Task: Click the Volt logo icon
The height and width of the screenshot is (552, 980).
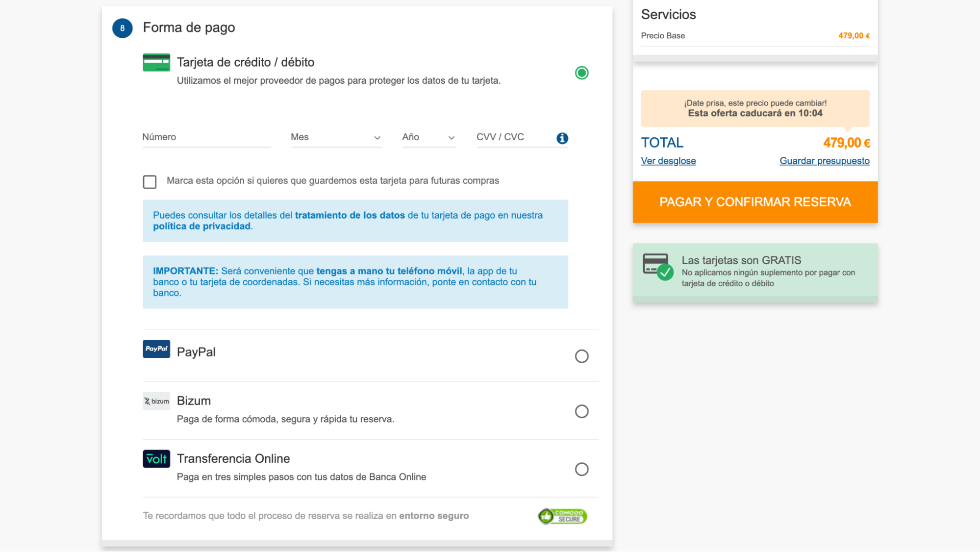Action: [156, 459]
